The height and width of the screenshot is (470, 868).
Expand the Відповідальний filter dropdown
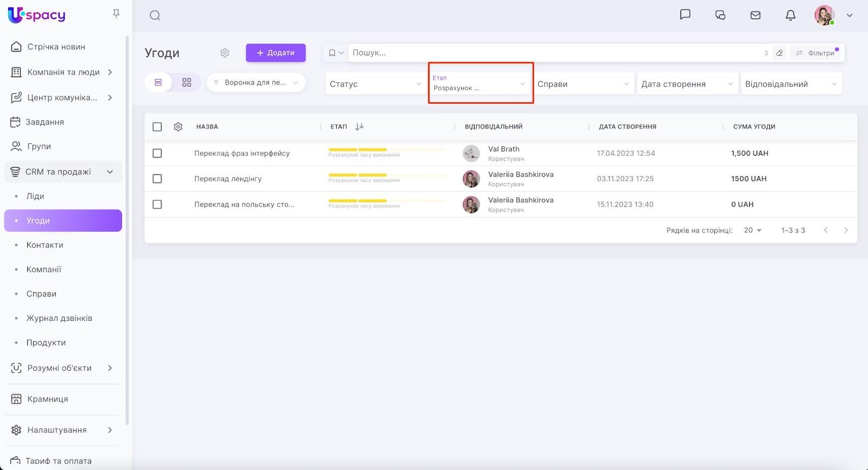pos(791,84)
